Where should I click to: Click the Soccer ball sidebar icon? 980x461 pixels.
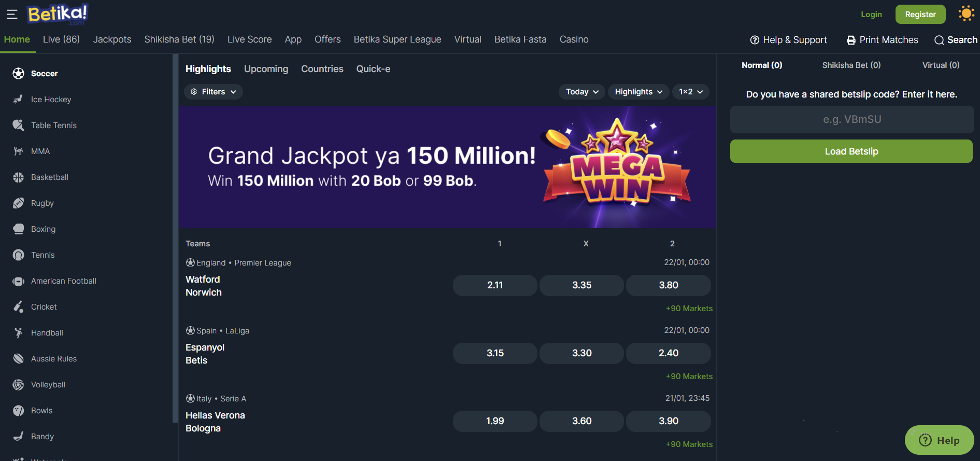[19, 74]
